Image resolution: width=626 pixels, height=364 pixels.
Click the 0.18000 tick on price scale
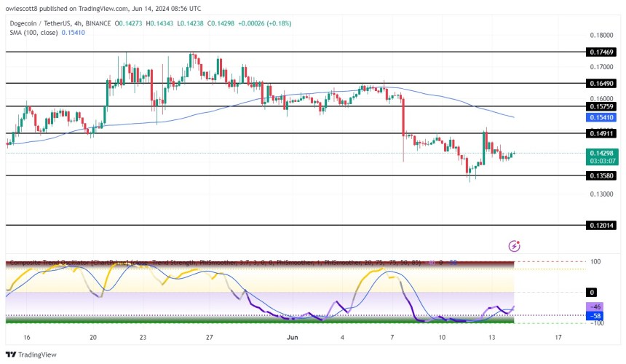pyautogui.click(x=601, y=35)
